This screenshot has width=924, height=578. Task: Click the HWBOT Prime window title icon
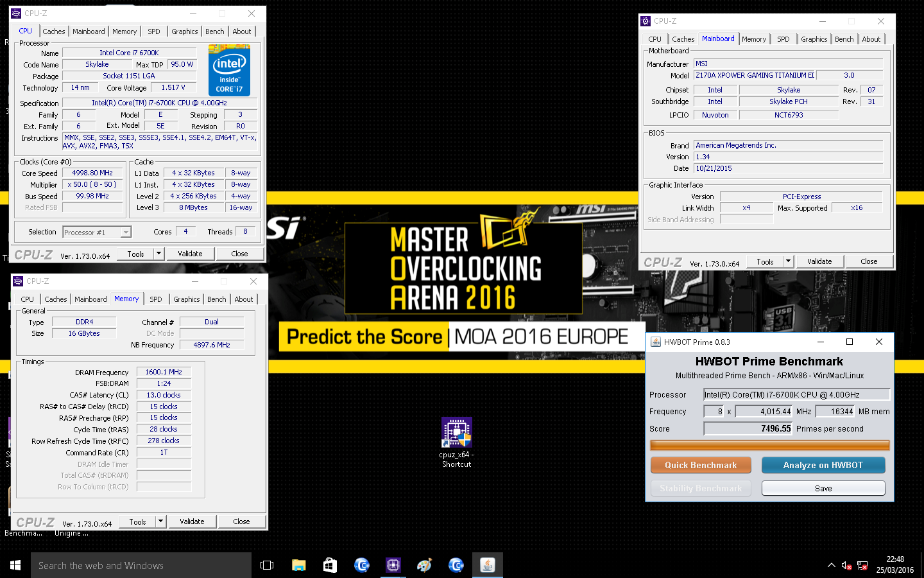[656, 342]
